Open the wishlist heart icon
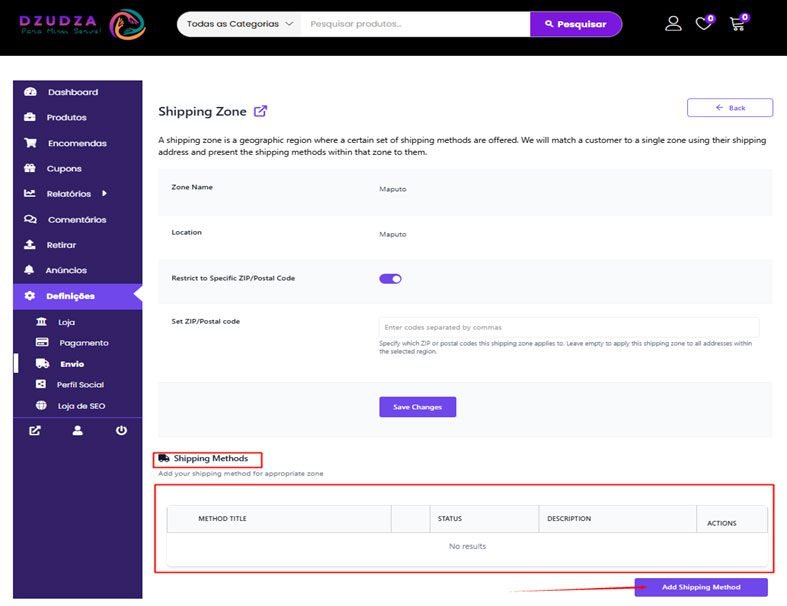 (x=705, y=23)
